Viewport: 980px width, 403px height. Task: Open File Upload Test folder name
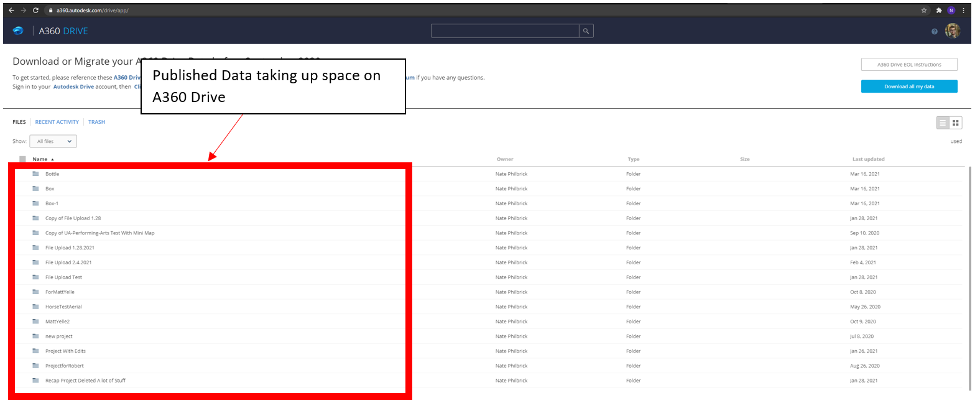pyautogui.click(x=63, y=277)
